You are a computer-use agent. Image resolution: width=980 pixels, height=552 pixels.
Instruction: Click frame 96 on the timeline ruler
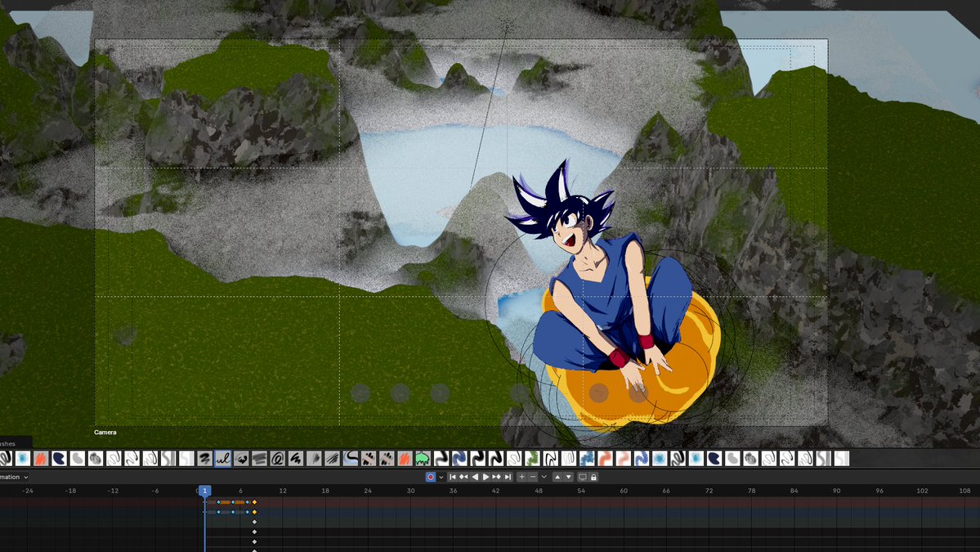tap(879, 491)
